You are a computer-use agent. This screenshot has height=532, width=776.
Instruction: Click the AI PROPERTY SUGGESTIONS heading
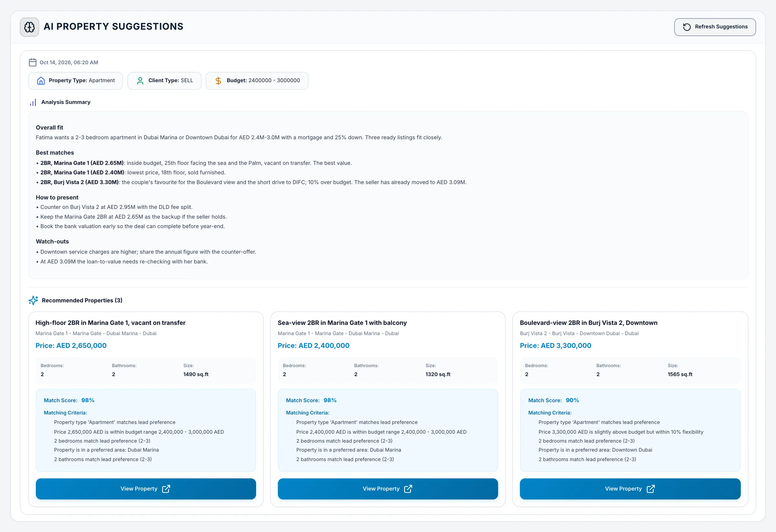point(113,27)
